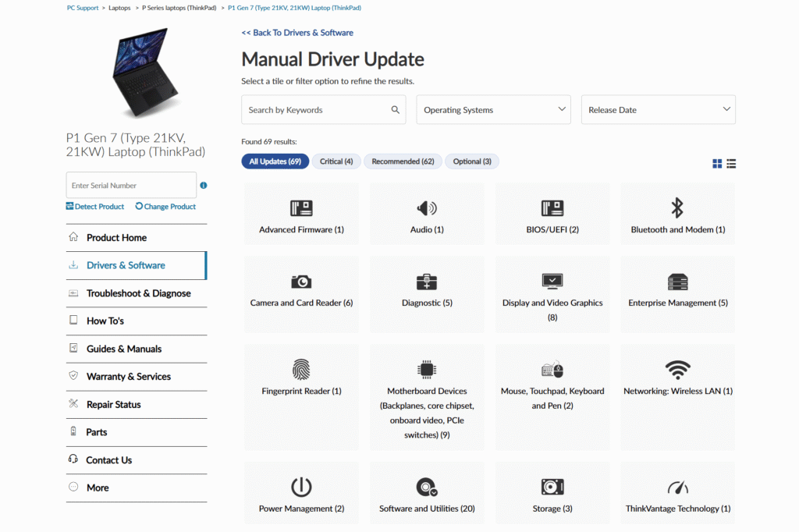Image resolution: width=799 pixels, height=532 pixels.
Task: Open the Release Date dropdown
Action: 658,110
